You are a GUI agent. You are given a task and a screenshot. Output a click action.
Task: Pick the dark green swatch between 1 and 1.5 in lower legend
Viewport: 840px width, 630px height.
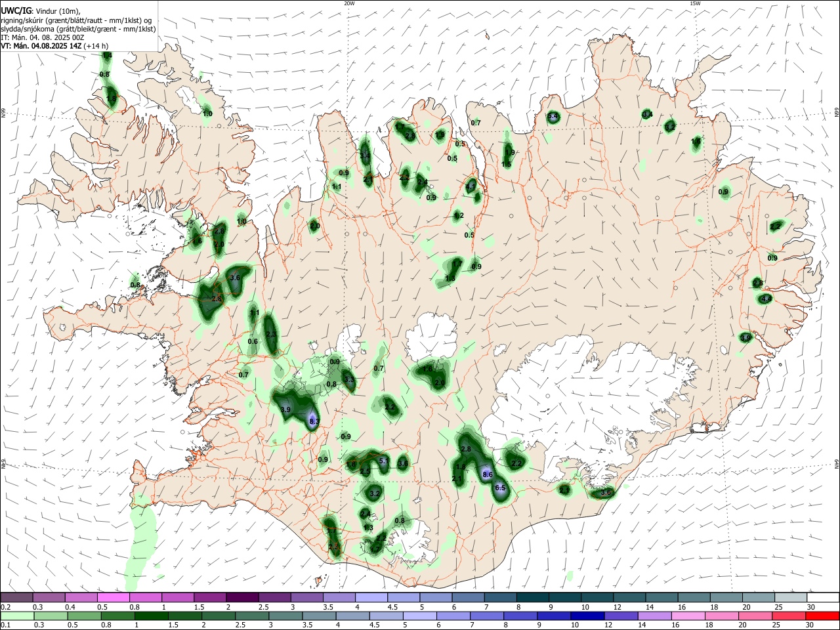(150, 616)
